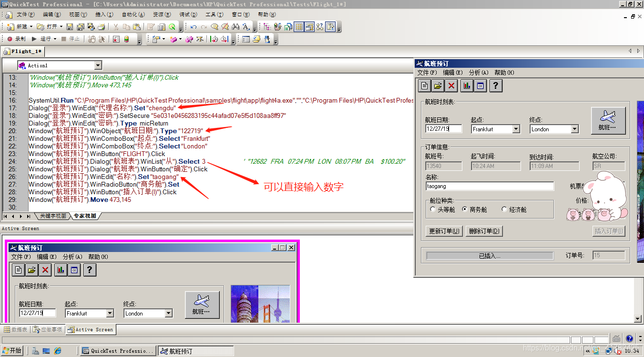Select the 经济舱 radio button
Image resolution: width=644 pixels, height=357 pixels.
504,210
